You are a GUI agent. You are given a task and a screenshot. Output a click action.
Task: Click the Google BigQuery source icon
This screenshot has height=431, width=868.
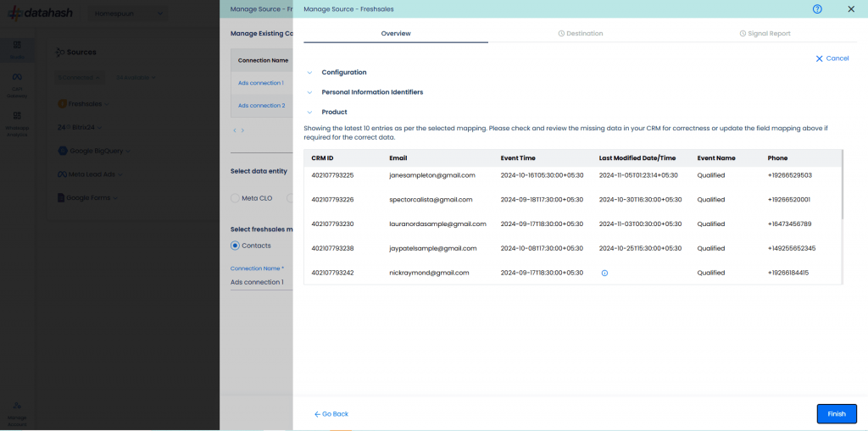[x=63, y=151]
